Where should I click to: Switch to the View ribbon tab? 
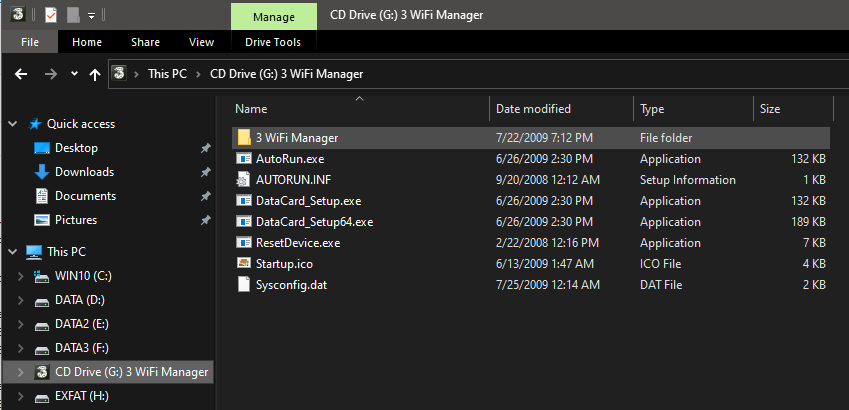coord(201,42)
